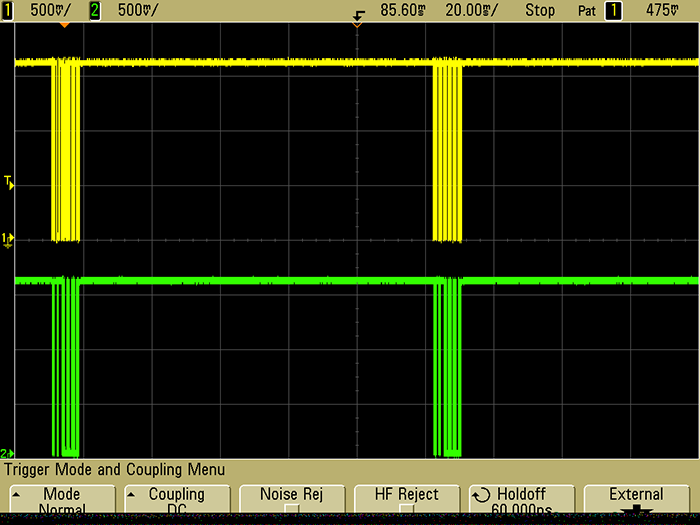Click the orange trigger position triangle at top center
This screenshot has height=525, width=700.
357,22
